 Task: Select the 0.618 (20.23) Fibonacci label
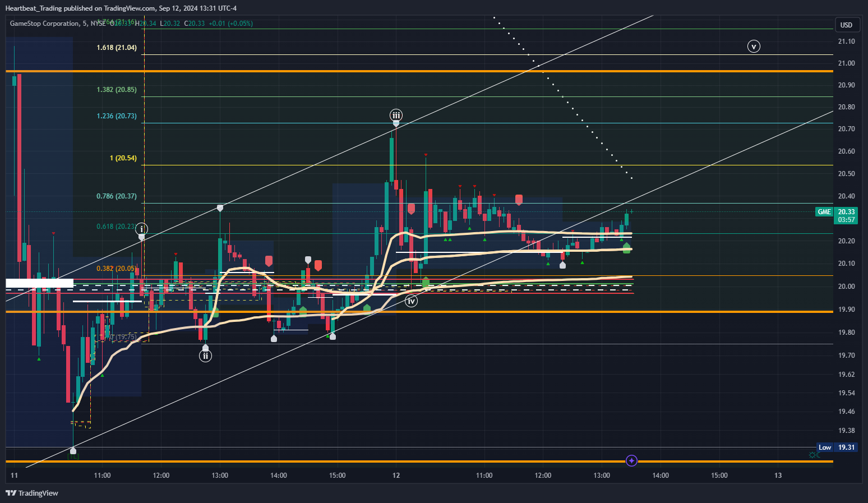[117, 227]
